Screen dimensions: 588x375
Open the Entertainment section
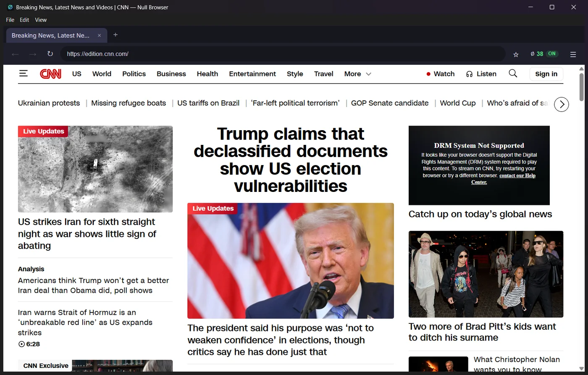pos(252,74)
